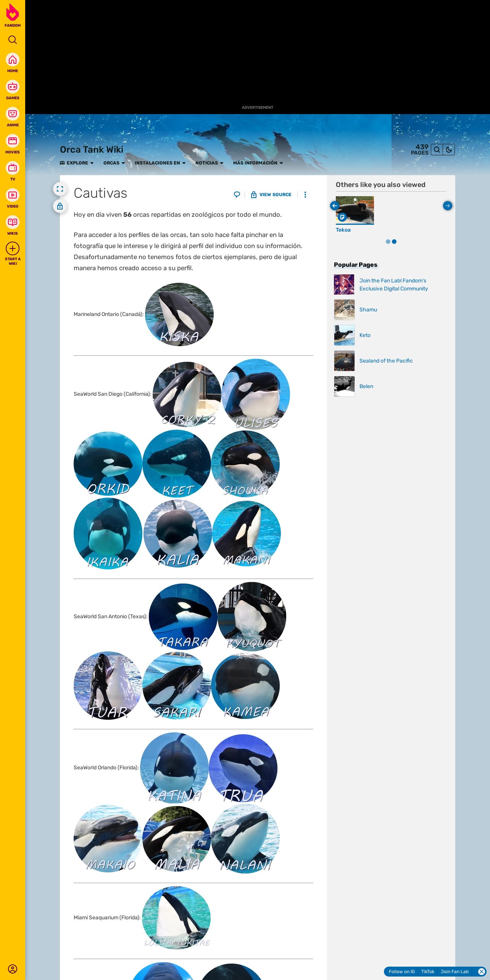Viewport: 490px width, 980px height.
Task: Open Kiska orca profile picture
Action: point(179,314)
